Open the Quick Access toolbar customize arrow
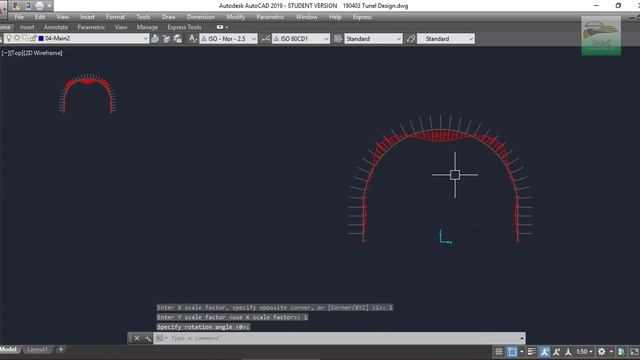The image size is (640, 360). click(49, 6)
